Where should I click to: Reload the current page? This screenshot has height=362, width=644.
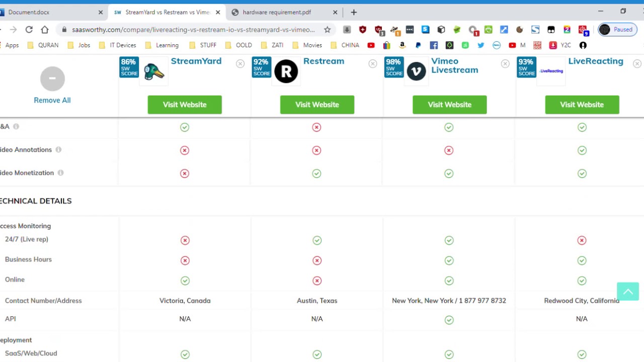coord(29,30)
